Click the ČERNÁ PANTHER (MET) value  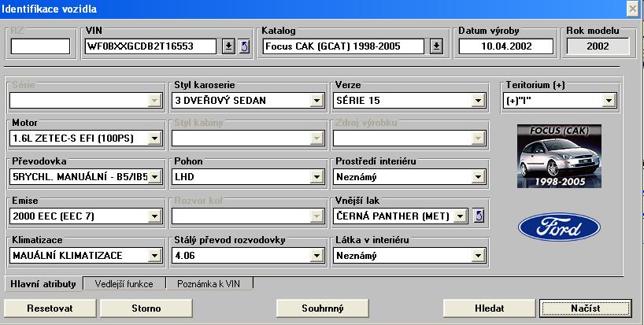tap(394, 216)
